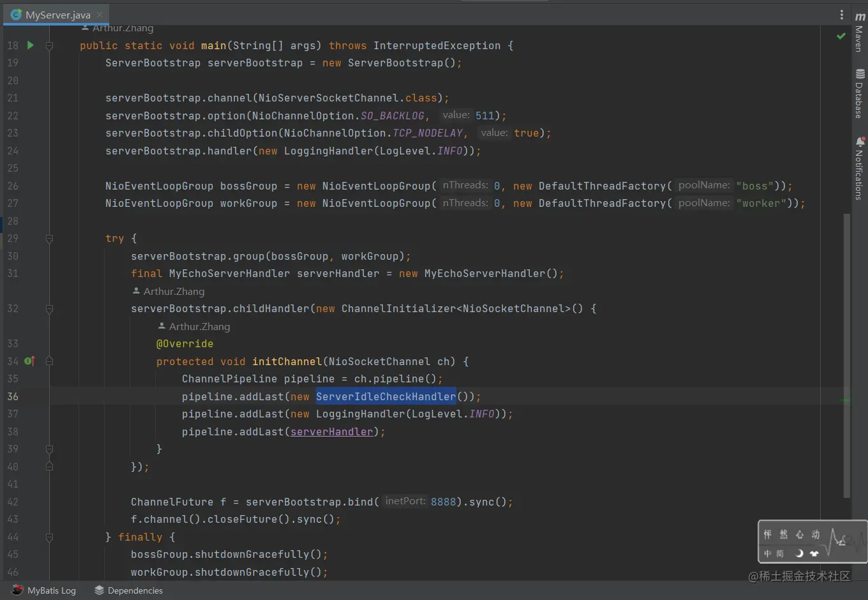The image size is (868, 600).
Task: Click initChannel method name
Action: point(287,361)
